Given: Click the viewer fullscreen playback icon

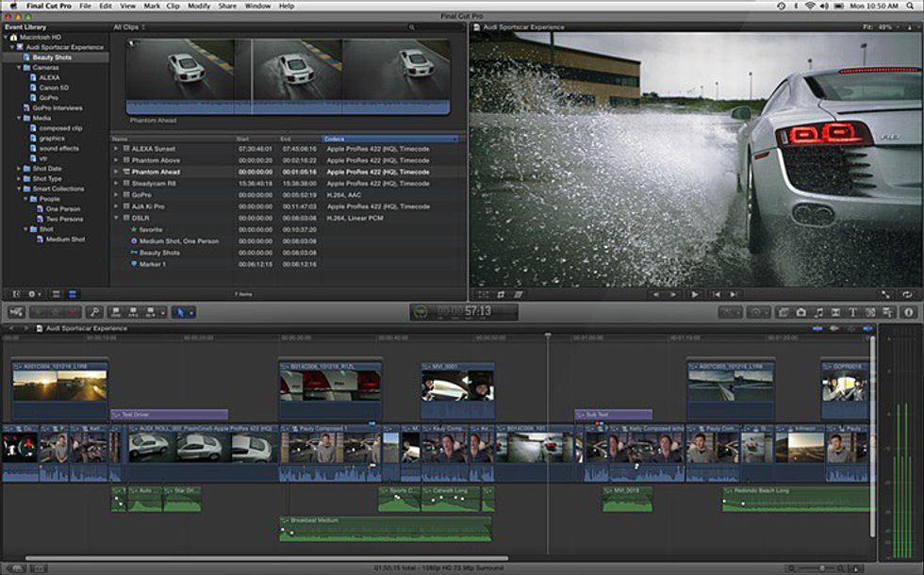Looking at the screenshot, I should point(886,294).
